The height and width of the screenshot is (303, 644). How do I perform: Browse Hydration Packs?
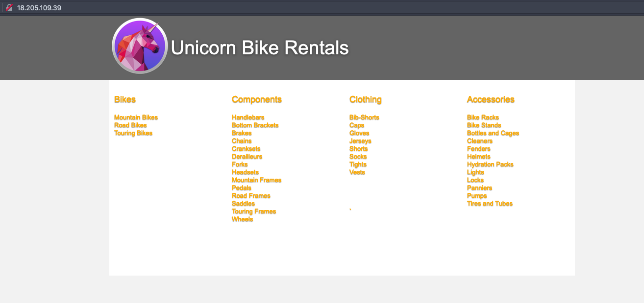[490, 164]
